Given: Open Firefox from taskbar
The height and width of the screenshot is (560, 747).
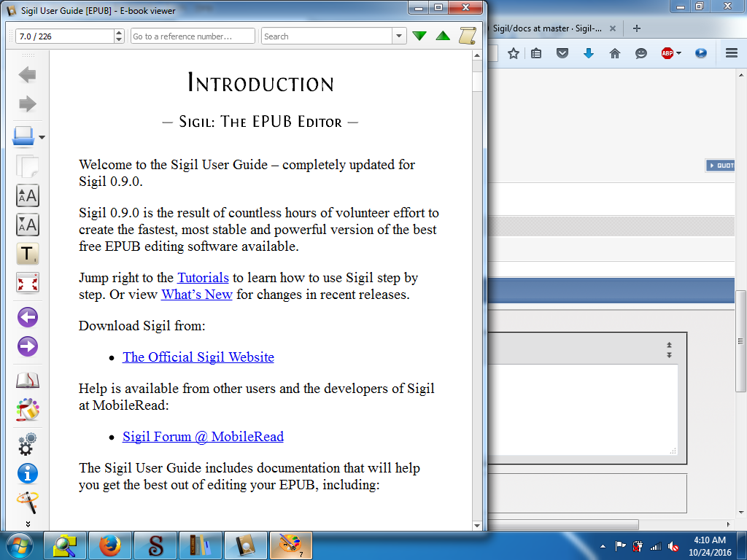Looking at the screenshot, I should coord(109,545).
